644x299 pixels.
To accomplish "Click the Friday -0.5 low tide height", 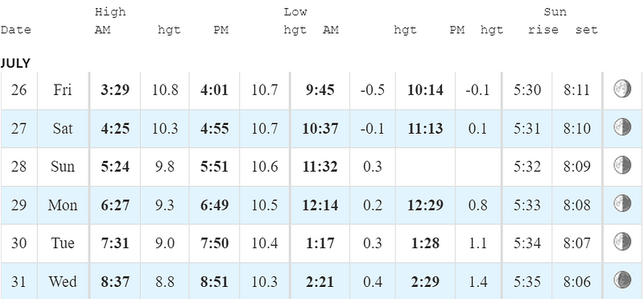I will 372,89.
